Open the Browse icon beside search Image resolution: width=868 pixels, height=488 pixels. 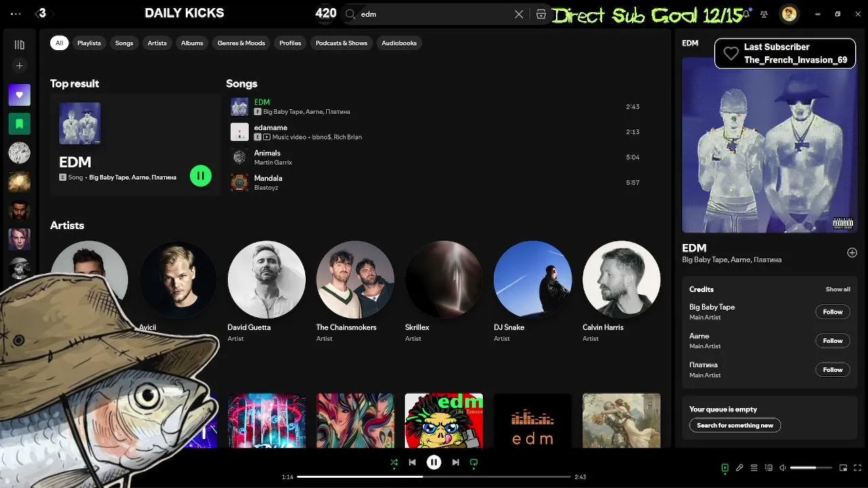tap(541, 14)
